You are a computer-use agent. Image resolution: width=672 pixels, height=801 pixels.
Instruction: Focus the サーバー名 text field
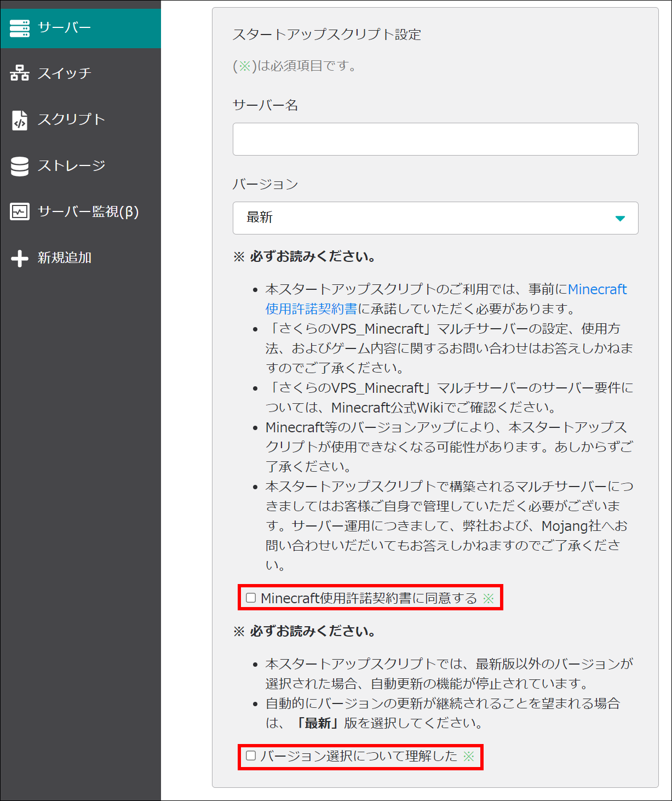pos(435,139)
